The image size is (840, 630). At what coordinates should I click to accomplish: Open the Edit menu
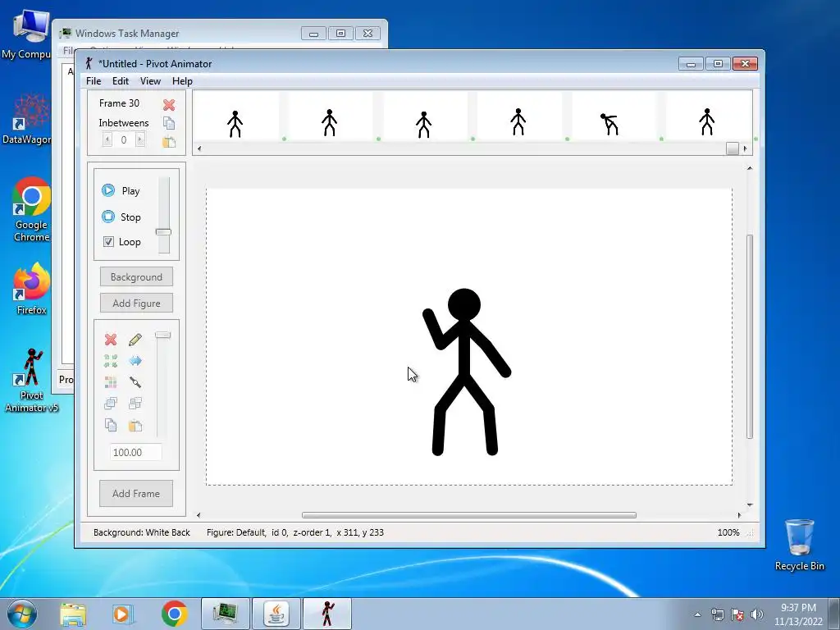click(x=120, y=81)
